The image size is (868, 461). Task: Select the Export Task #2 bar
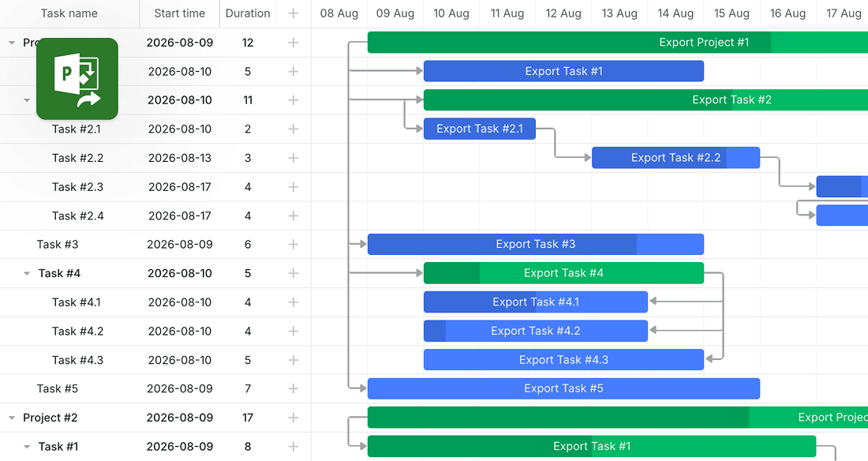pos(645,100)
